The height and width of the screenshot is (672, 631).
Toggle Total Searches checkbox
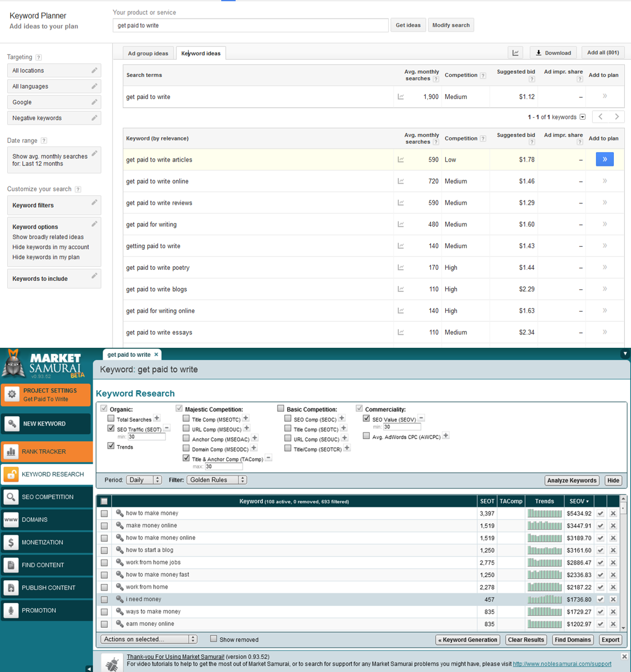[111, 418]
